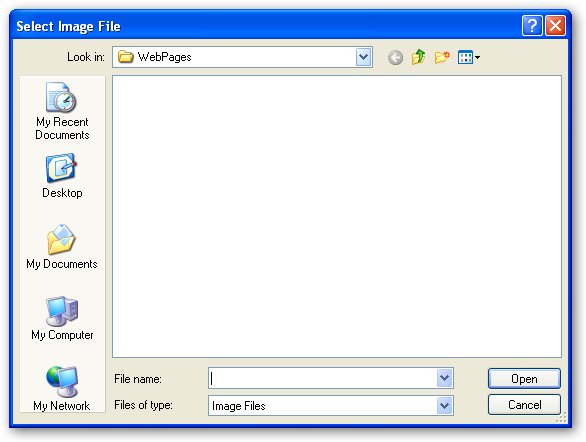Expand the File name dropdown arrow
Image resolution: width=586 pixels, height=442 pixels.
point(445,378)
